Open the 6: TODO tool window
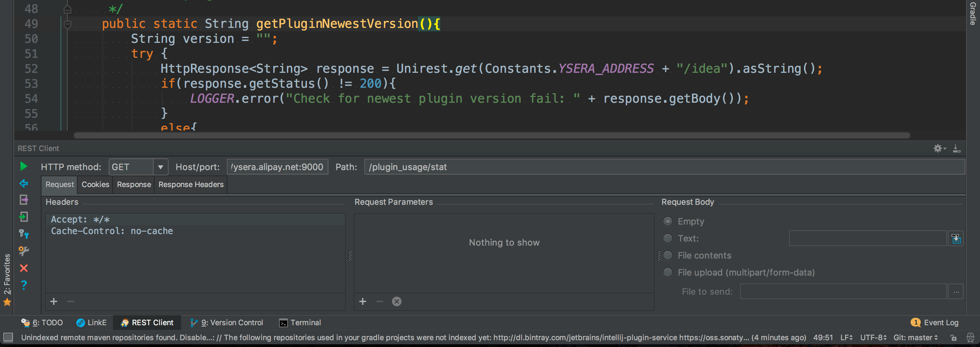 [42, 323]
